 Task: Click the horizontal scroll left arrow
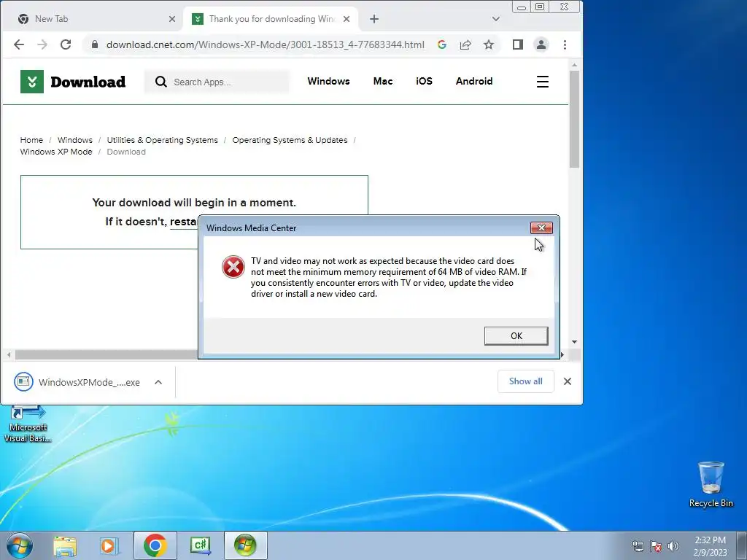(x=9, y=355)
